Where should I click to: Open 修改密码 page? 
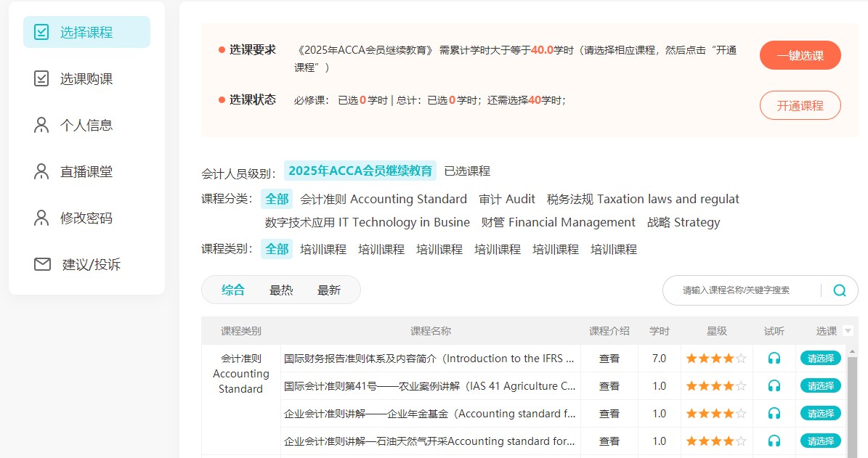click(x=87, y=218)
